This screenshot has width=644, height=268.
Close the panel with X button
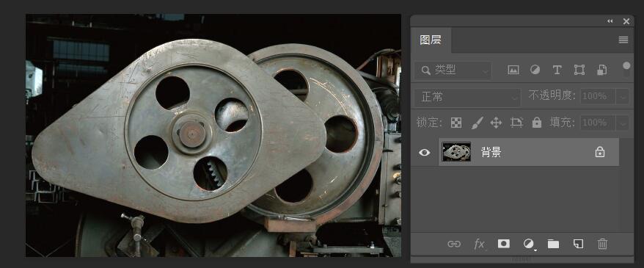(x=626, y=21)
